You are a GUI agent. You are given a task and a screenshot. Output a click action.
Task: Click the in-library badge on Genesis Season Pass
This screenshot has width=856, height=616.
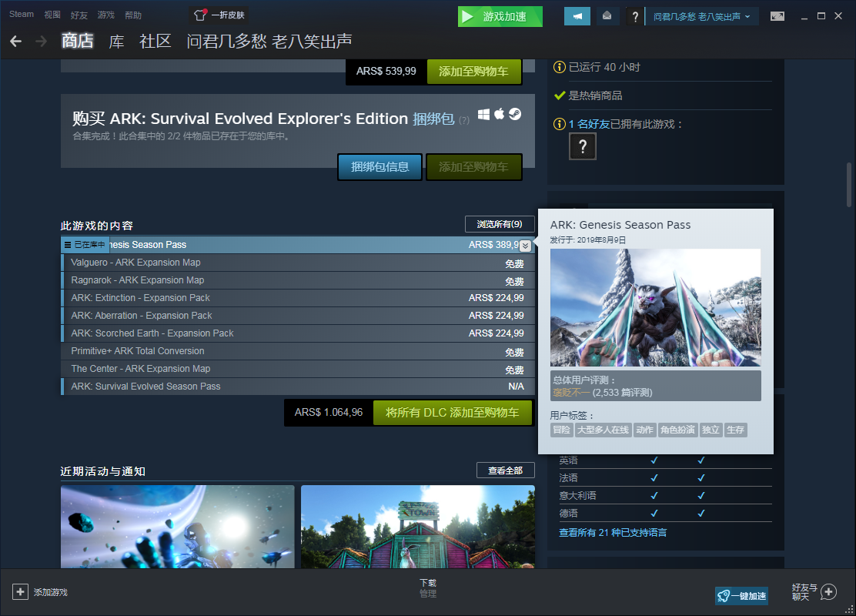[x=85, y=245]
